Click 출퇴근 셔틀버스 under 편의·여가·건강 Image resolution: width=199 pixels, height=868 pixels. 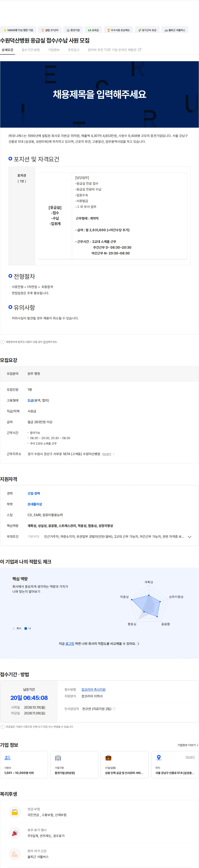click(38, 857)
